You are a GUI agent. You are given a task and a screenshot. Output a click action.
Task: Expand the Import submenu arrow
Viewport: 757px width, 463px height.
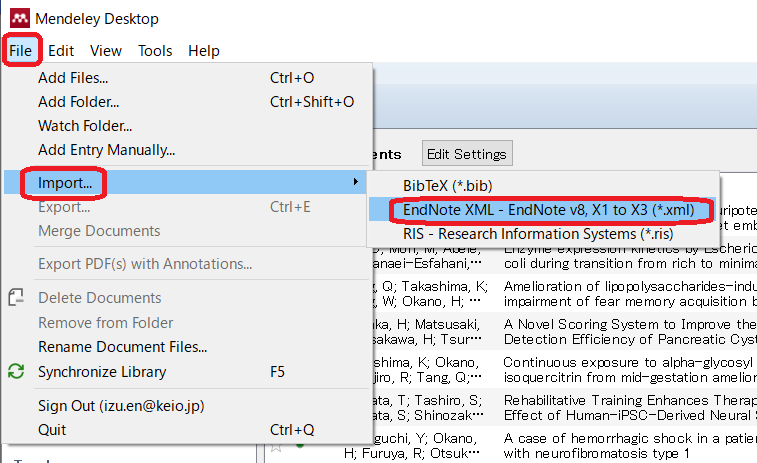[x=355, y=183]
